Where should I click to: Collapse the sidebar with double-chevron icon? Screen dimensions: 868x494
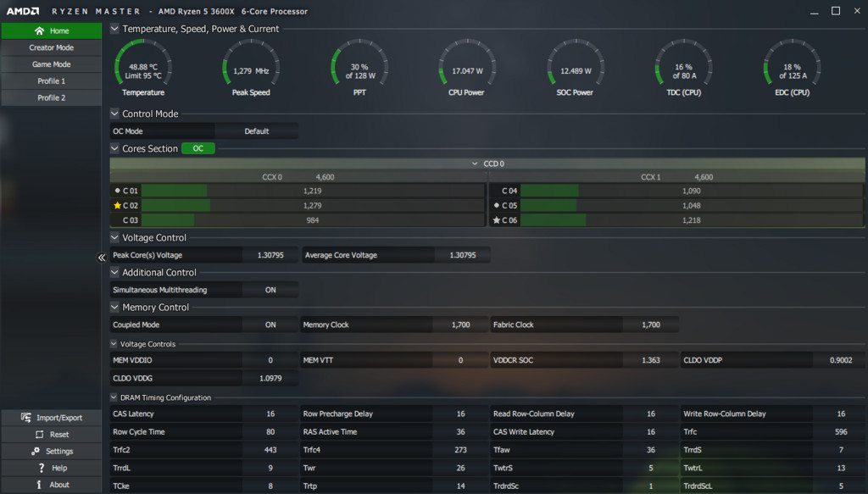[x=102, y=258]
